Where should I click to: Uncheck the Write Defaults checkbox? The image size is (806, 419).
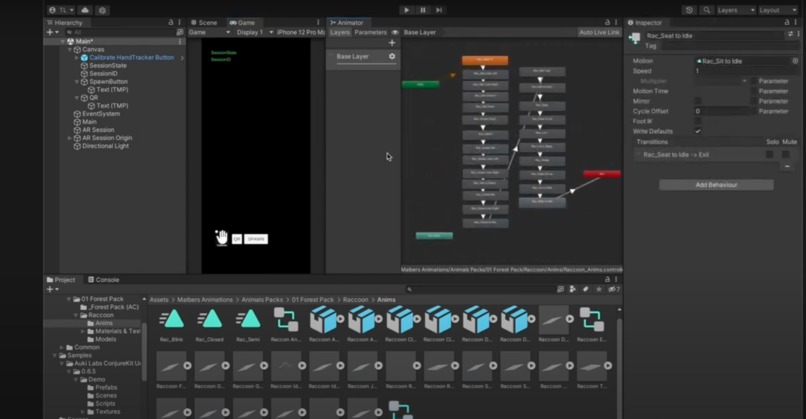(x=698, y=131)
